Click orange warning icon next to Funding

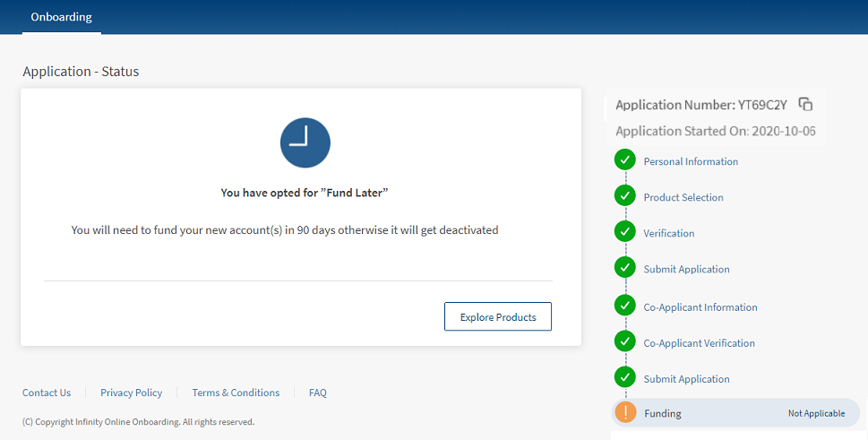(x=625, y=412)
